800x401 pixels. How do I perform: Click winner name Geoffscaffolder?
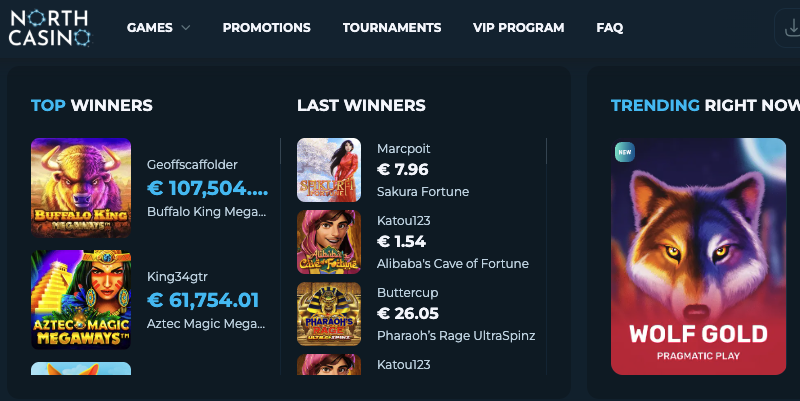coord(192,164)
